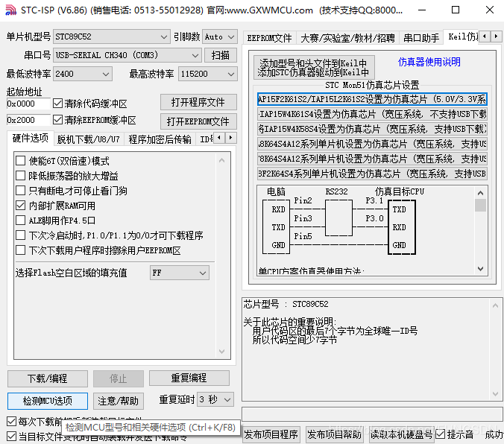Open 串口号 USB-SERIAL CH340 dropdown

[127, 55]
